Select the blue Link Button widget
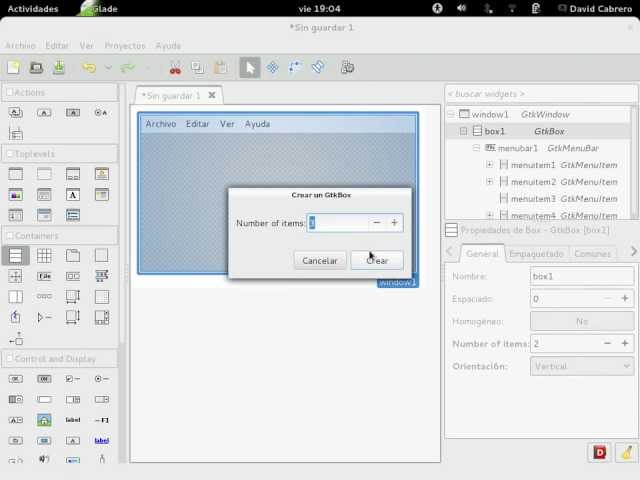This screenshot has height=480, width=640. coord(102,441)
